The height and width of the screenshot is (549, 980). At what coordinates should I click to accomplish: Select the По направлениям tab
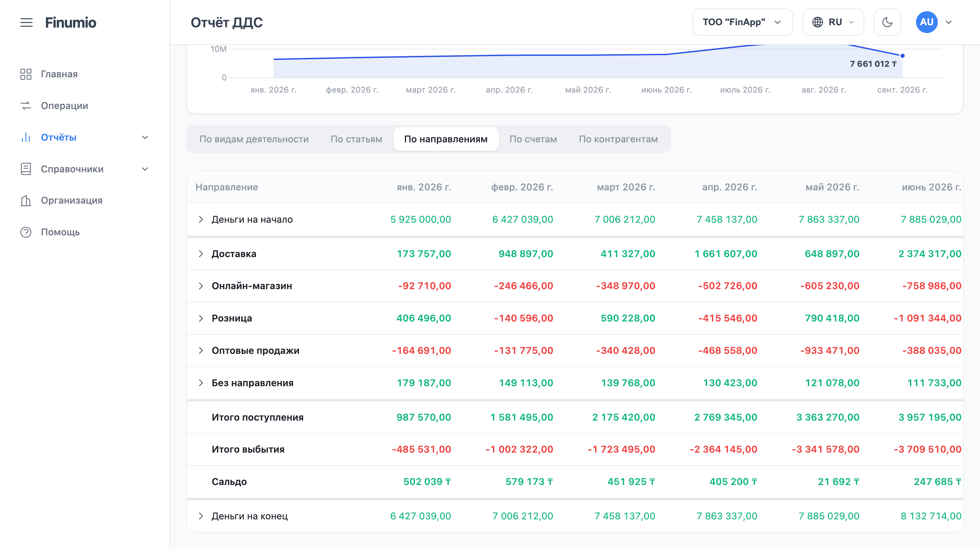click(446, 139)
